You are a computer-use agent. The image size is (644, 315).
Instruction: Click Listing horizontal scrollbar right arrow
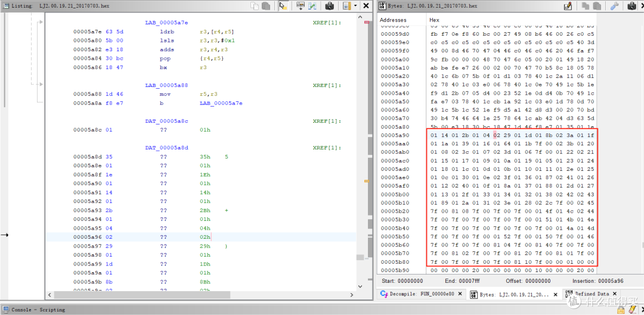(352, 295)
